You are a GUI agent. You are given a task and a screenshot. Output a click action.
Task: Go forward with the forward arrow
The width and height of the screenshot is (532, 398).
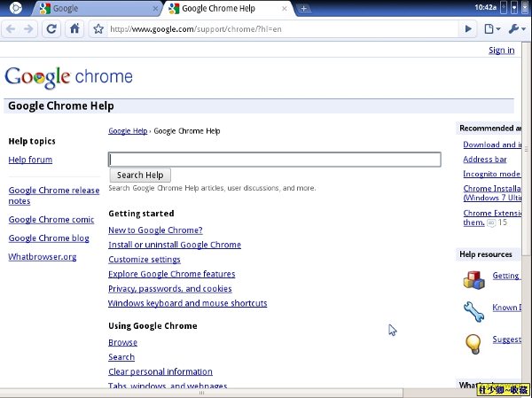click(x=28, y=29)
